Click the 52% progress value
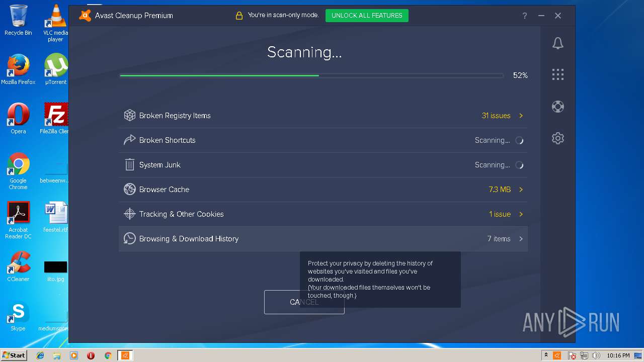Viewport: 644px width, 362px height. [520, 75]
